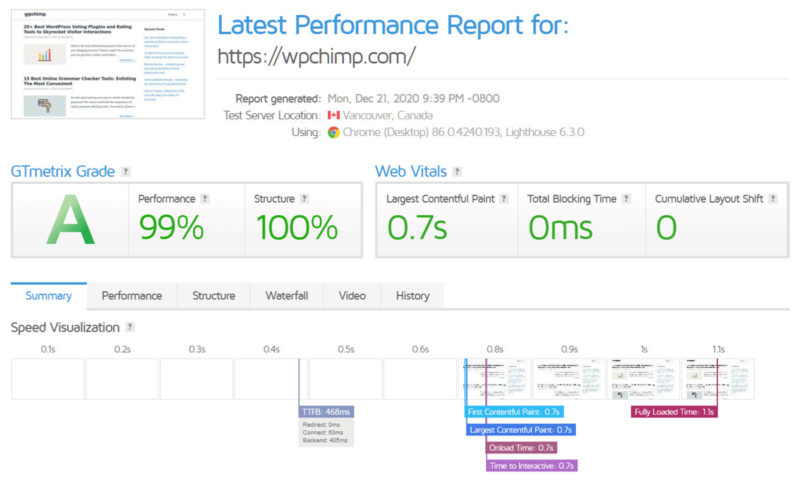Screen dimensions: 800x480
Task: Click the Cumulative Layout Shift value 0
Action: pyautogui.click(x=666, y=228)
